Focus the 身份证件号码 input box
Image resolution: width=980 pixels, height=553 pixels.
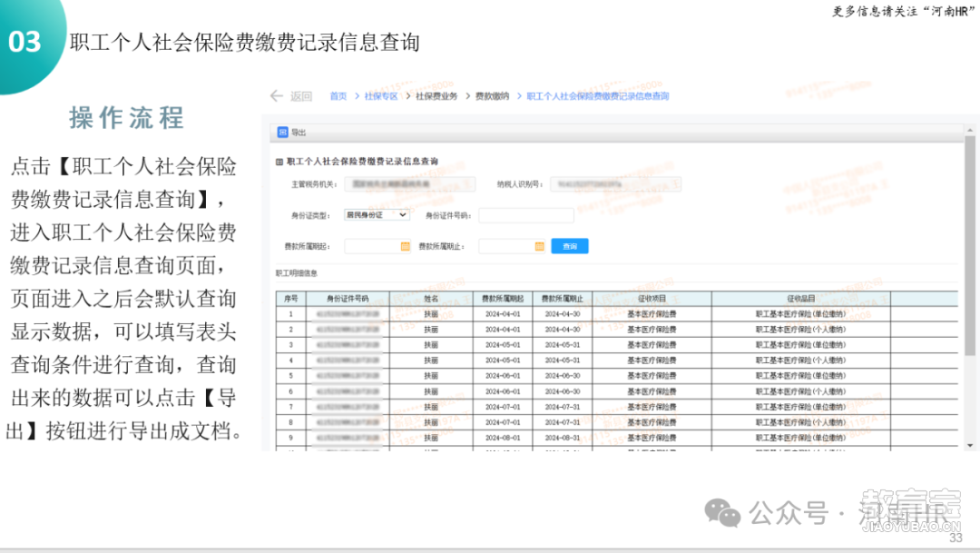(526, 215)
